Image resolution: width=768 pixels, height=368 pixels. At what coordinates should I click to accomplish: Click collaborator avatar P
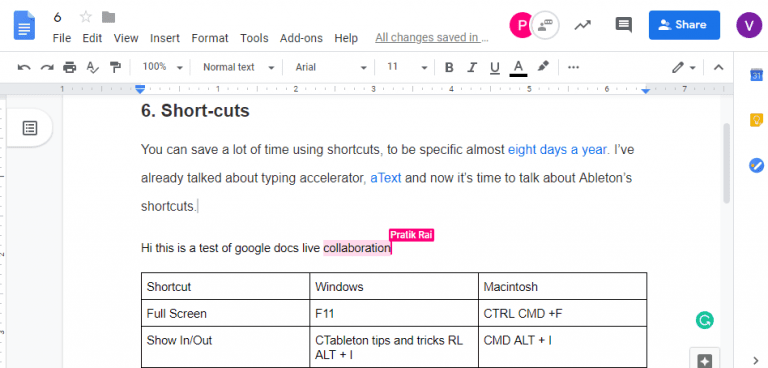tap(521, 25)
